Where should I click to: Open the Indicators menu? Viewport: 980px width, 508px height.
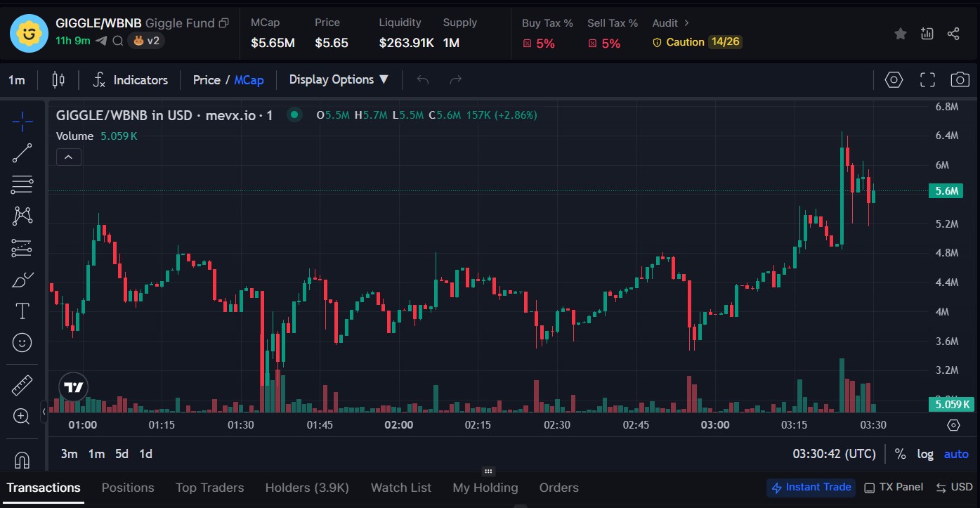[131, 80]
